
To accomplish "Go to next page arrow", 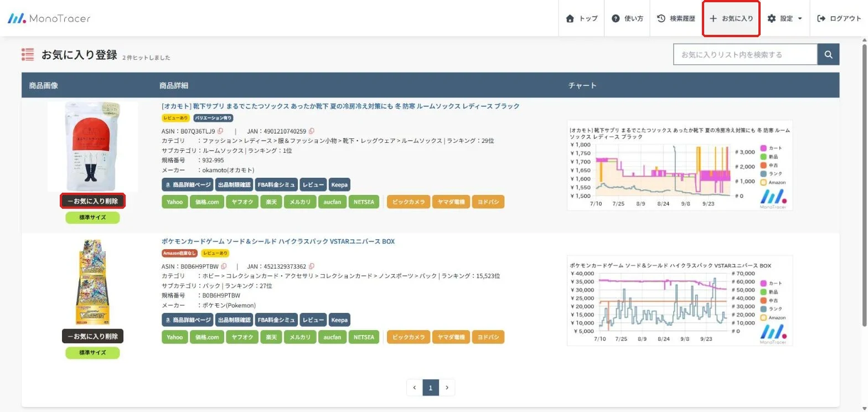I will (x=447, y=388).
